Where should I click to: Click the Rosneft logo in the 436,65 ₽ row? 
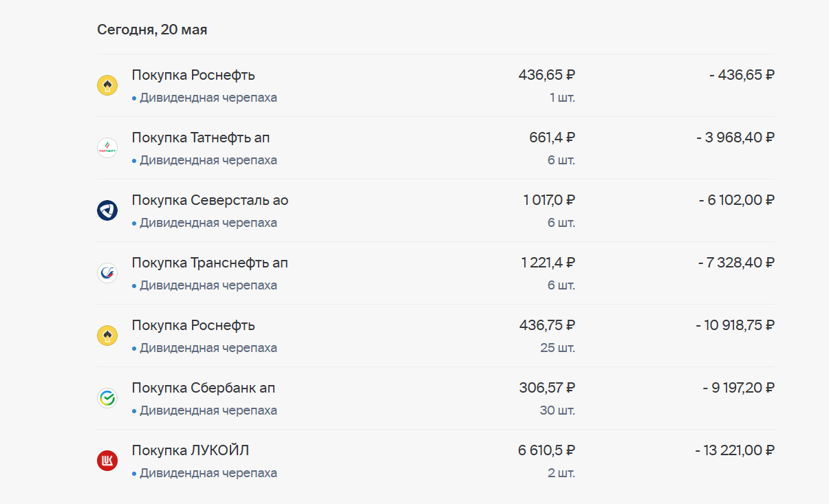click(x=107, y=85)
